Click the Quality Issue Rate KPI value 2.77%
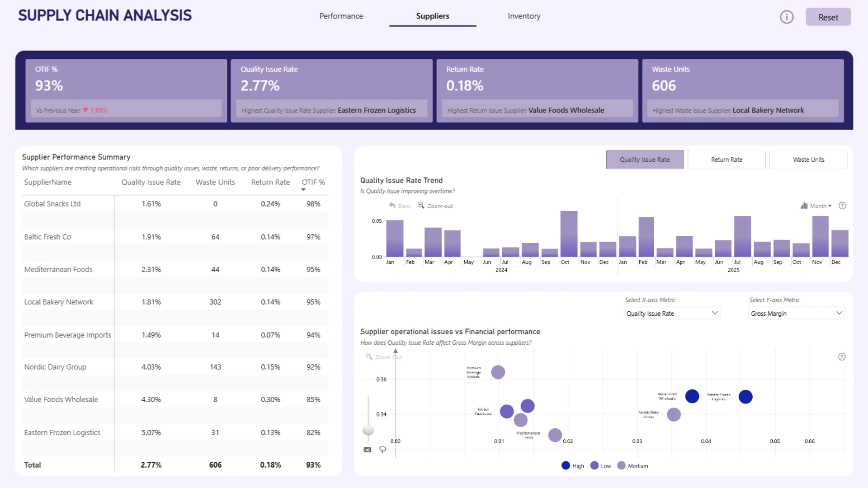 [260, 85]
